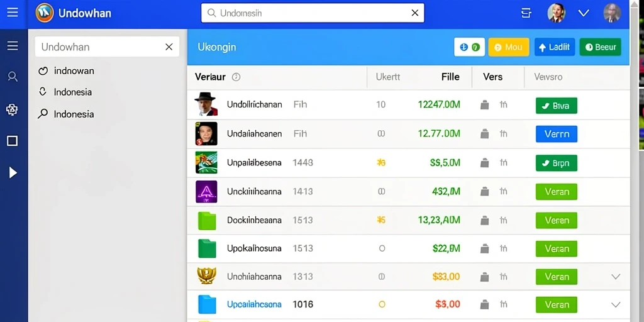Click the Undomssin search box

click(312, 13)
